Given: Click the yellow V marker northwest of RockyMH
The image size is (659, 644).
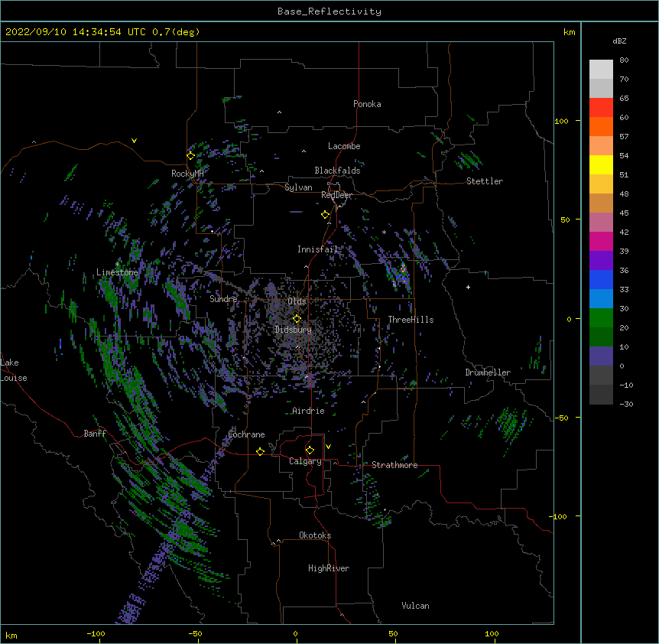Looking at the screenshot, I should point(134,141).
